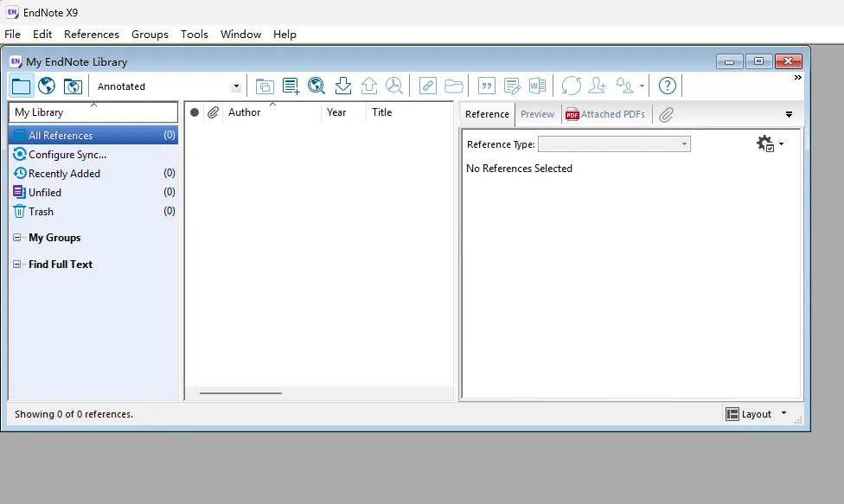844x504 pixels.
Task: Click the paperclip attach tab icon
Action: pyautogui.click(x=666, y=115)
